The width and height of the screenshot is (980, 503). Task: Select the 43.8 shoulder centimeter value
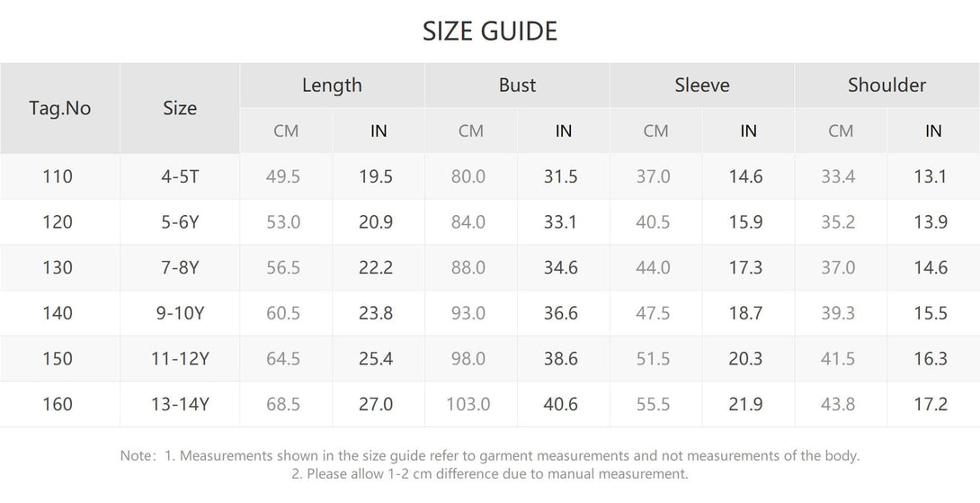pyautogui.click(x=838, y=405)
